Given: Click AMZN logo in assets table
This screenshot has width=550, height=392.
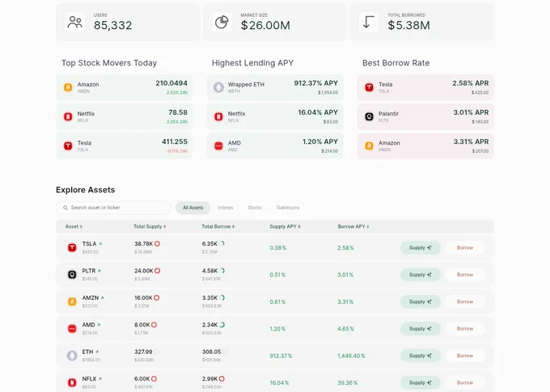Looking at the screenshot, I should (72, 301).
